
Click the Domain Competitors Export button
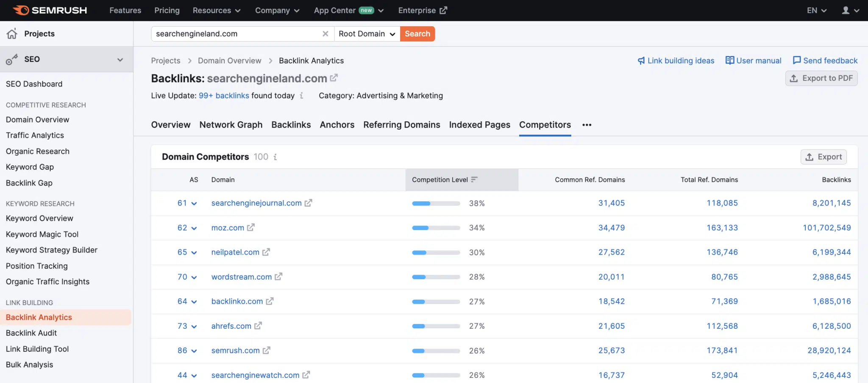pyautogui.click(x=823, y=157)
